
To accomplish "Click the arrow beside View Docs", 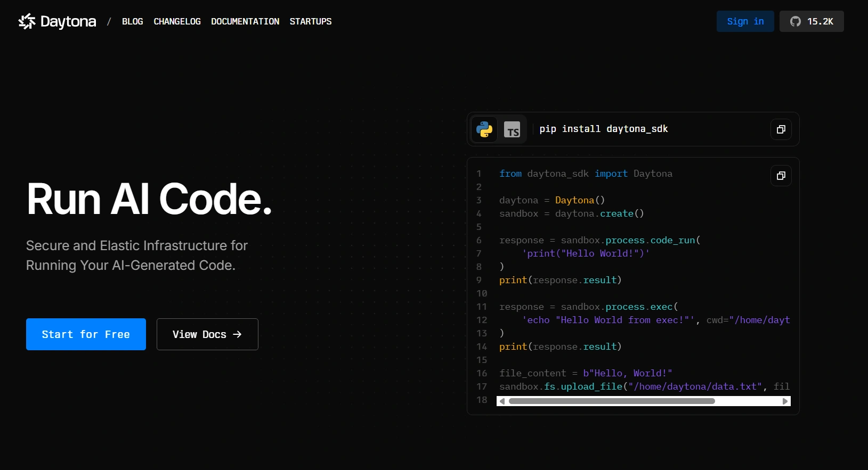I will (238, 334).
